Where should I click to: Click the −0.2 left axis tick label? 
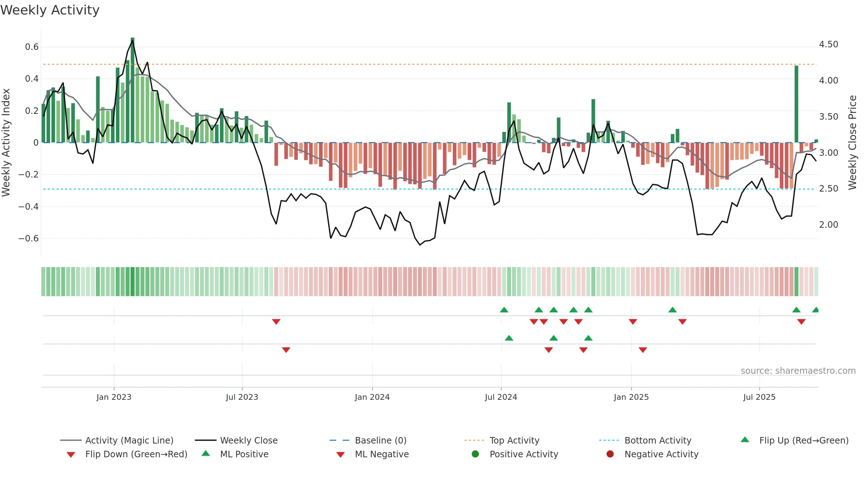click(29, 175)
